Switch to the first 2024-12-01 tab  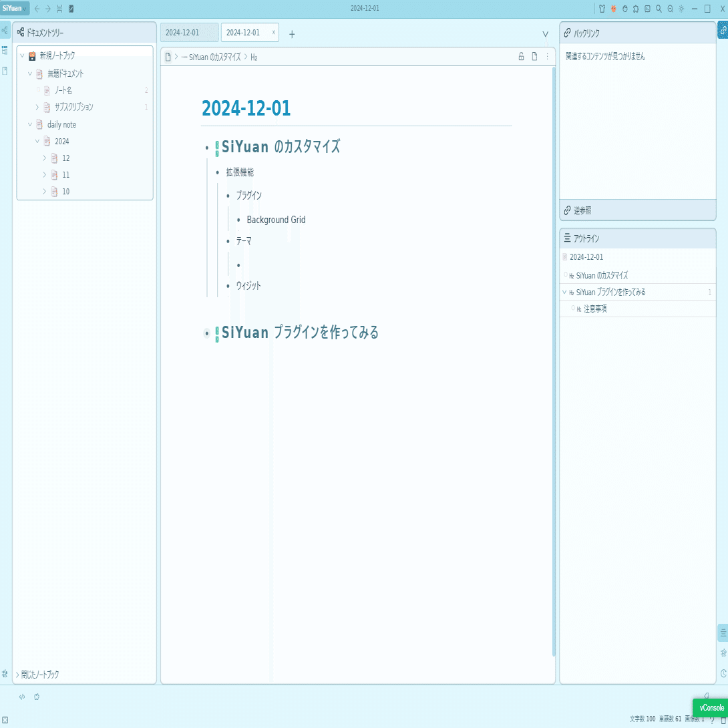point(189,33)
